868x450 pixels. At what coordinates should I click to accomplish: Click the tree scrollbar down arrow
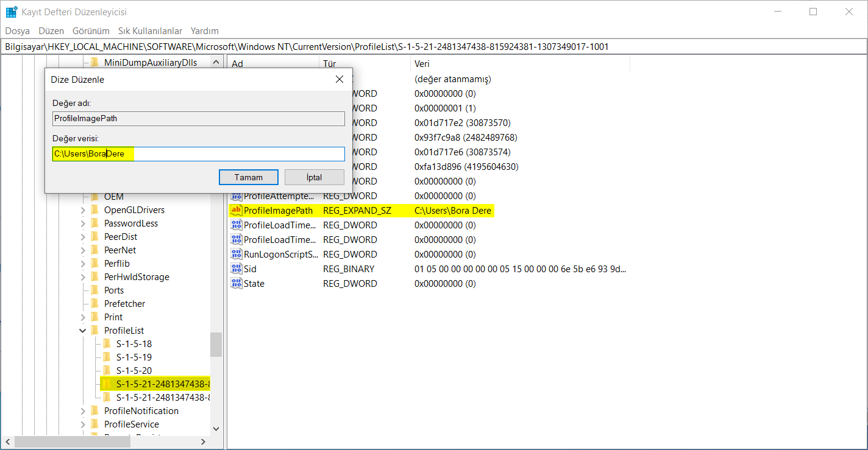tap(216, 429)
